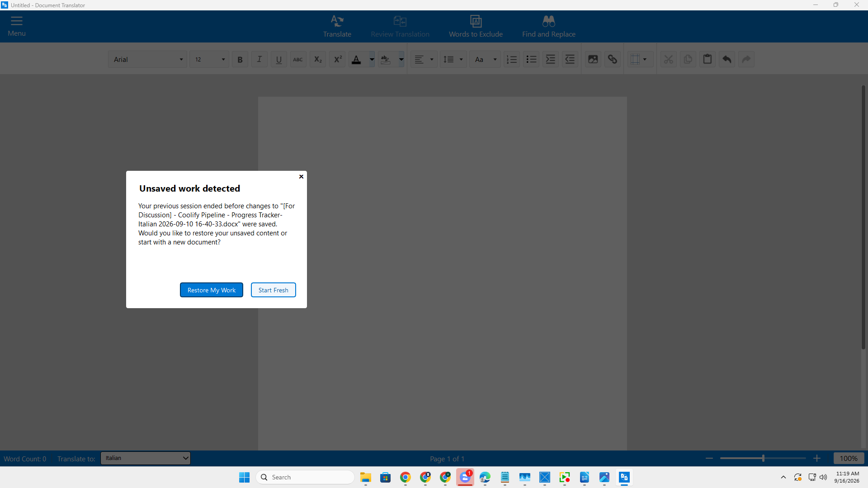Click the Redo arrow
The height and width of the screenshot is (488, 868).
tap(746, 59)
